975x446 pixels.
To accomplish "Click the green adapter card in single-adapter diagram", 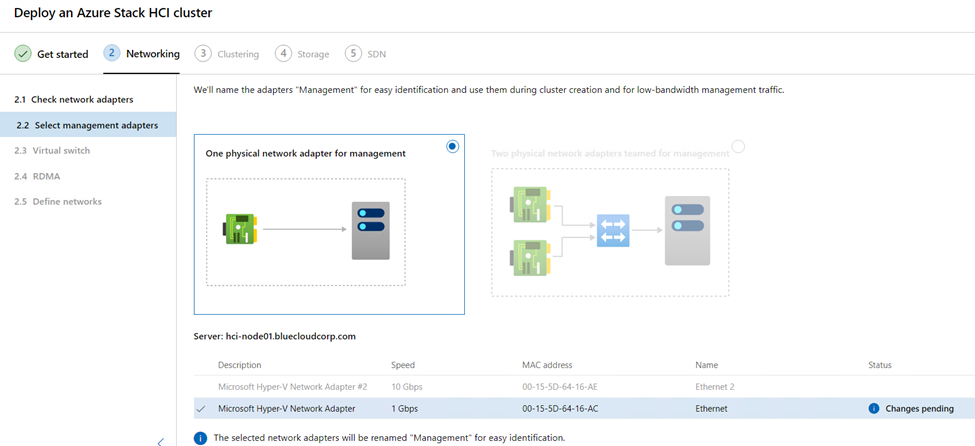I will tap(242, 230).
